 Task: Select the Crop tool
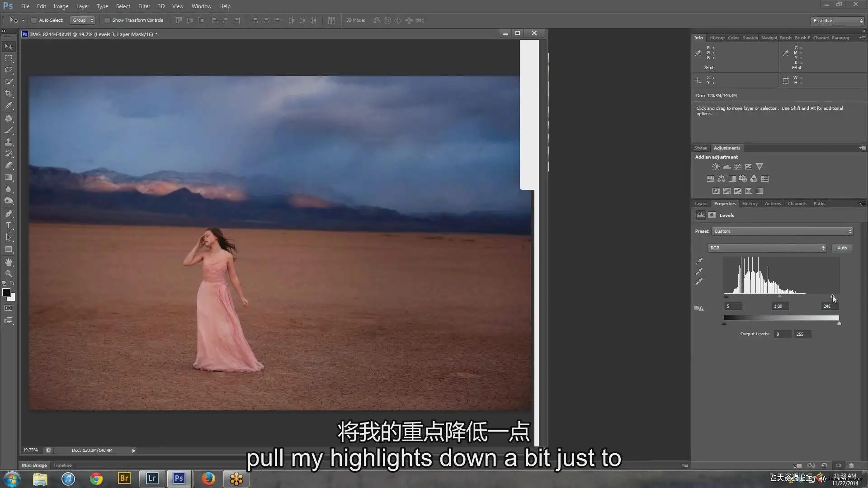click(9, 94)
